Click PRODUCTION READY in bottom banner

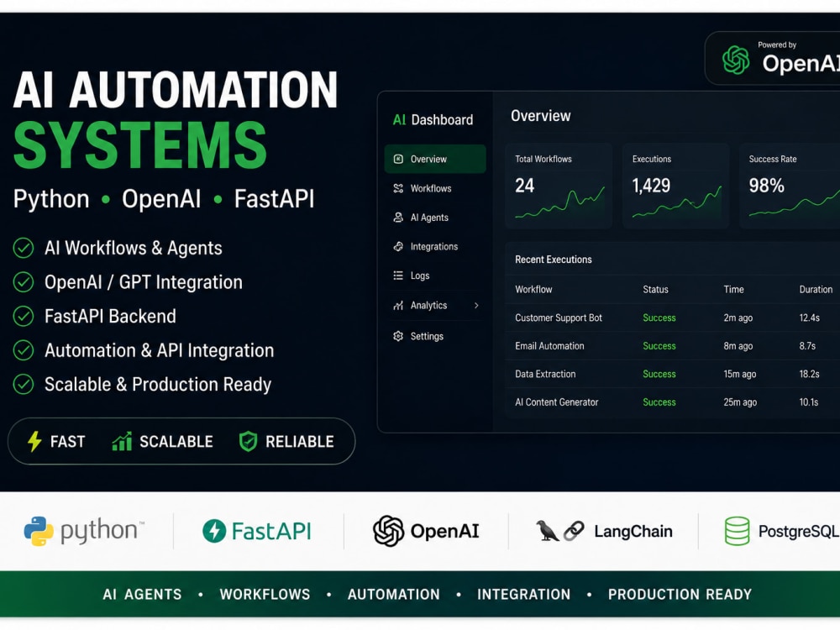click(x=680, y=595)
